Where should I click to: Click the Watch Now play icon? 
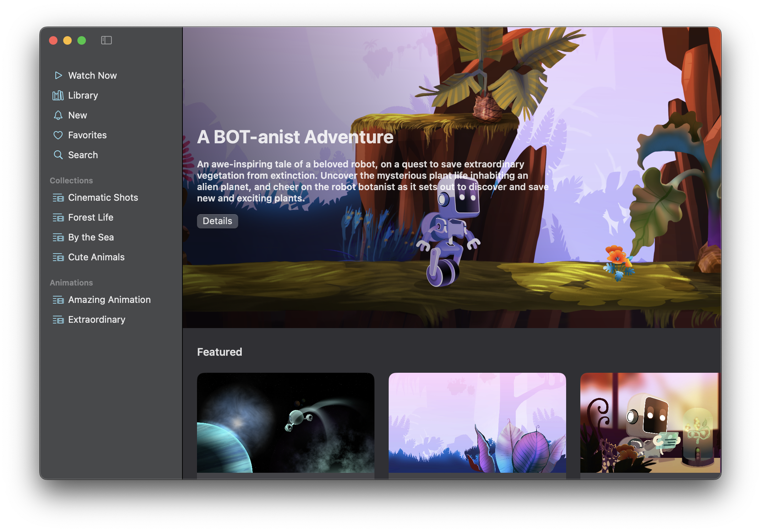click(x=58, y=76)
